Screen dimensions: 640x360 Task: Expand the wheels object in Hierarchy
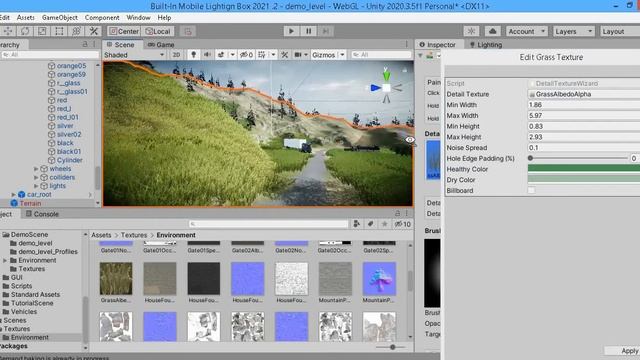[x=36, y=169]
